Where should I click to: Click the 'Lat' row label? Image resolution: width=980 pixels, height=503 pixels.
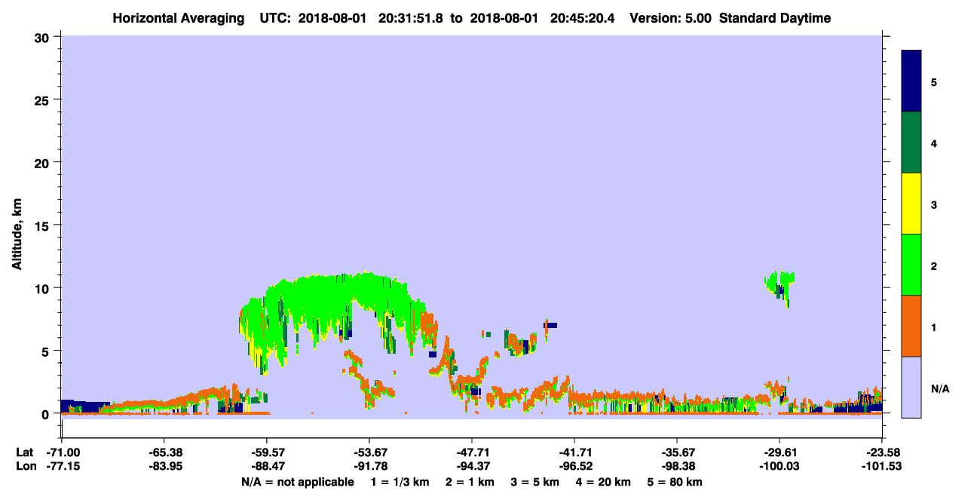coord(25,452)
